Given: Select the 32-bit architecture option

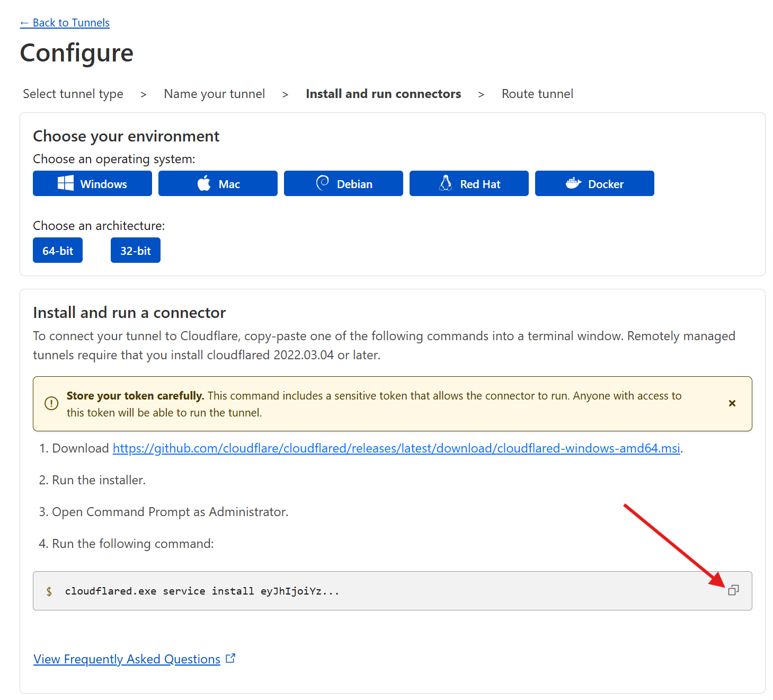Looking at the screenshot, I should (135, 250).
